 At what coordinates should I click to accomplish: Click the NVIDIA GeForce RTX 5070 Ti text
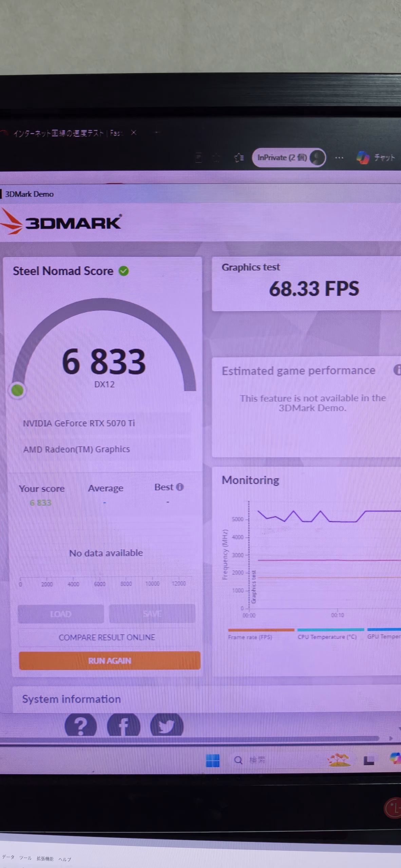click(x=79, y=423)
